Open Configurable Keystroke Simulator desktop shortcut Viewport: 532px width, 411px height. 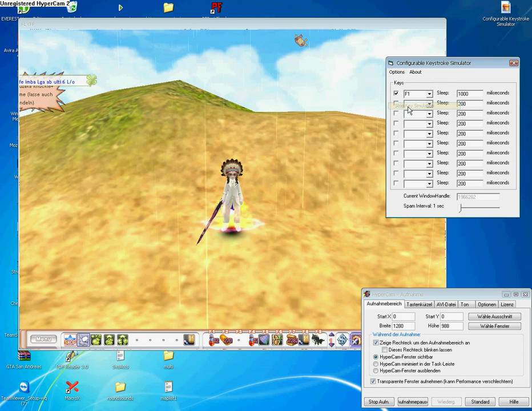[x=506, y=14]
